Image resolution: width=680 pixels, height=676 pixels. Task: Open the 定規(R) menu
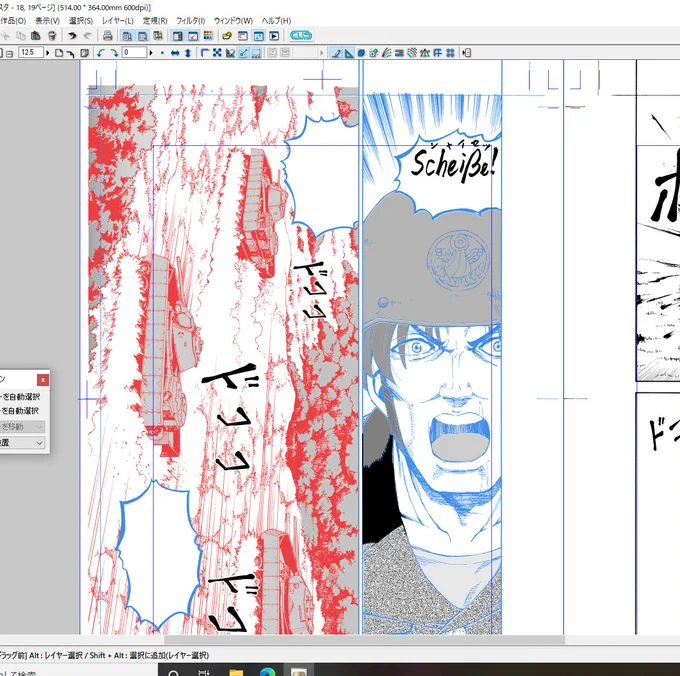[x=155, y=21]
